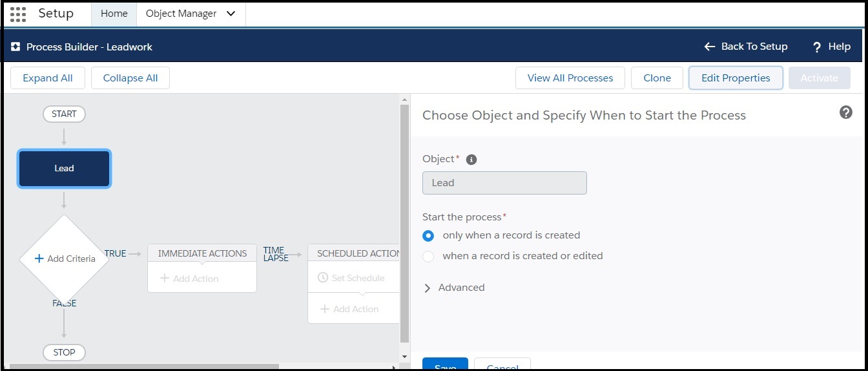The width and height of the screenshot is (868, 371).
Task: Open View All Processes
Action: pyautogui.click(x=570, y=78)
